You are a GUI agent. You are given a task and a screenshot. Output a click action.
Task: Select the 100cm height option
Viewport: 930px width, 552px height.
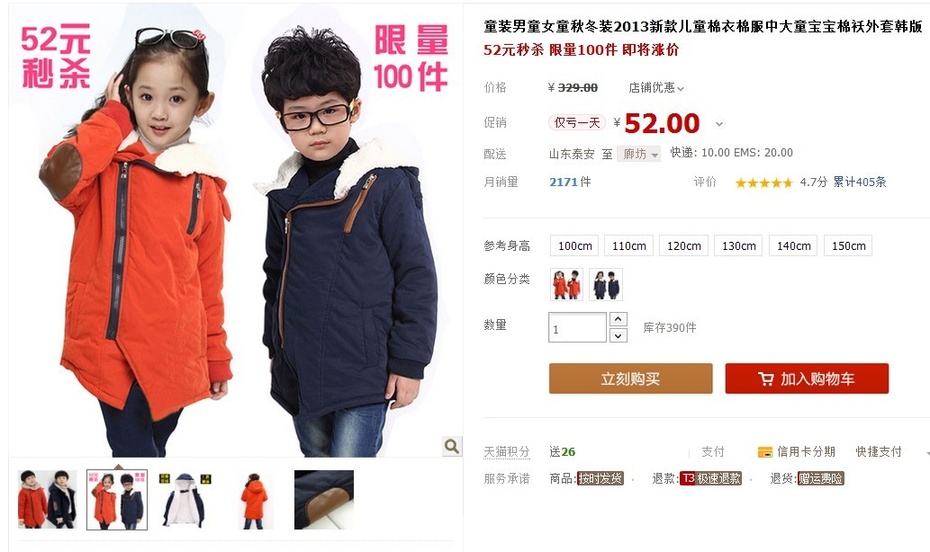[x=575, y=245]
